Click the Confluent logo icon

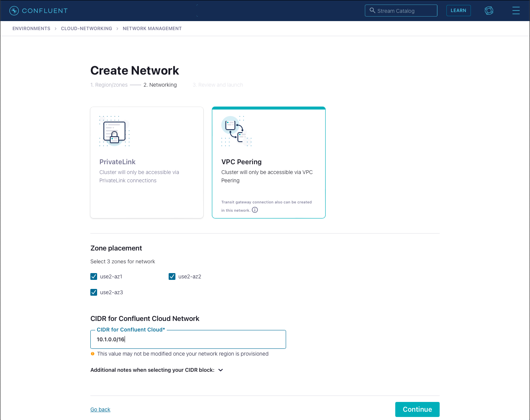[14, 11]
